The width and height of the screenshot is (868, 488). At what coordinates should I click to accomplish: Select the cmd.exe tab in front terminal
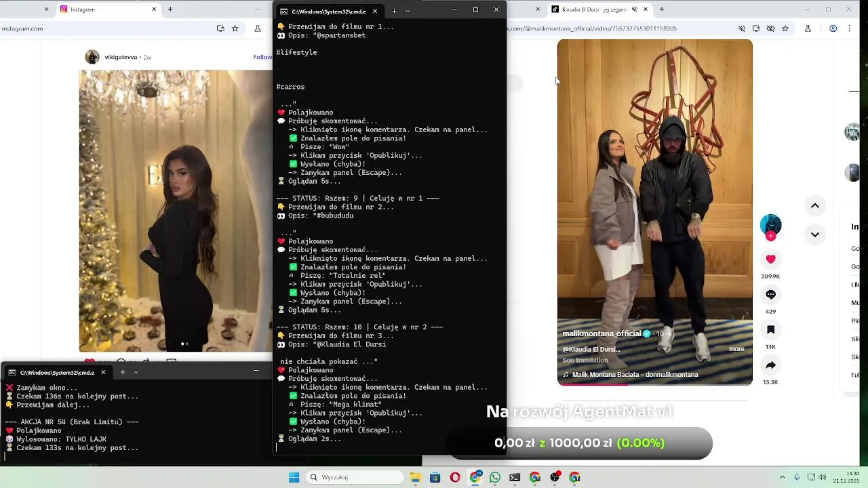click(x=329, y=11)
